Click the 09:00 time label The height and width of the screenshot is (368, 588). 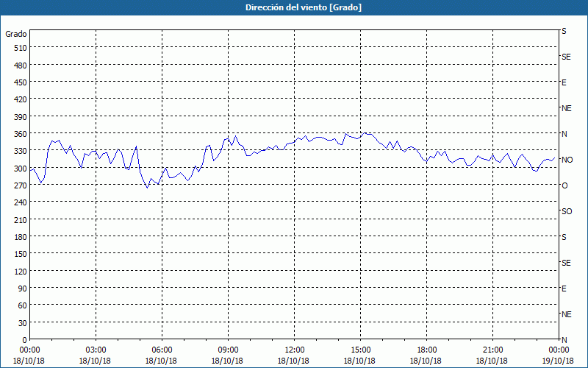[x=228, y=350]
